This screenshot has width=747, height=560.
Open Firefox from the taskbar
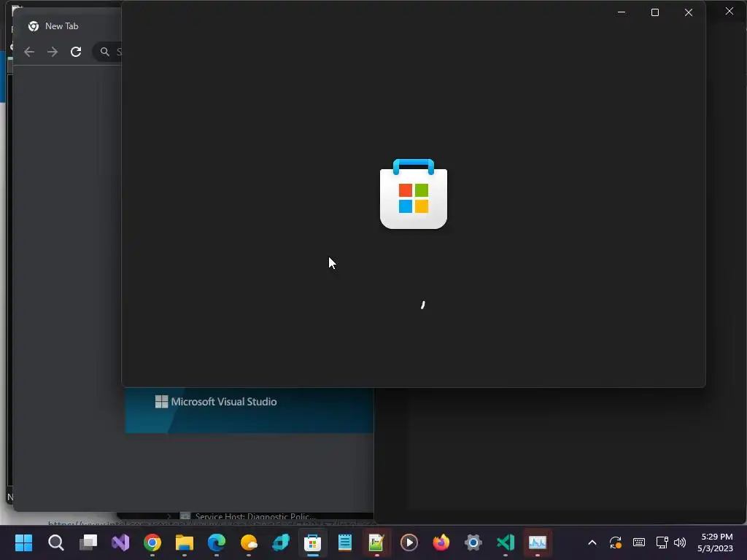tap(441, 542)
